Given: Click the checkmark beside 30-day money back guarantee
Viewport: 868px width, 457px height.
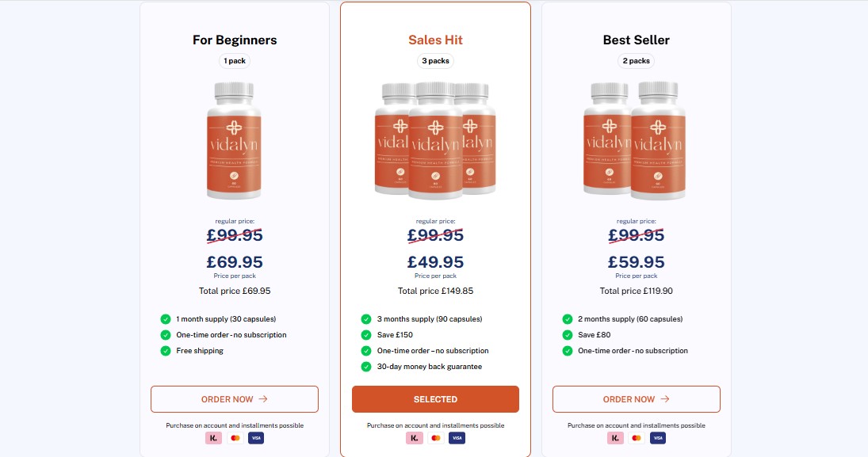Looking at the screenshot, I should click(366, 367).
